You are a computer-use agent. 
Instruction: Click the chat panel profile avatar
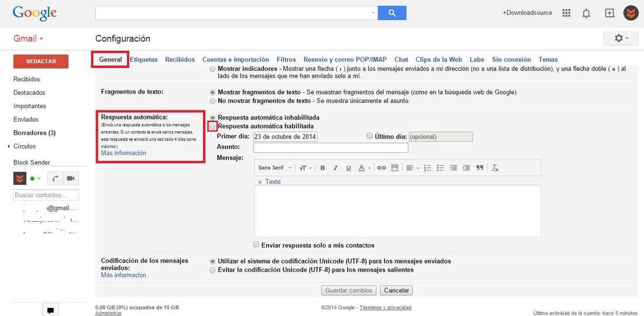click(19, 178)
